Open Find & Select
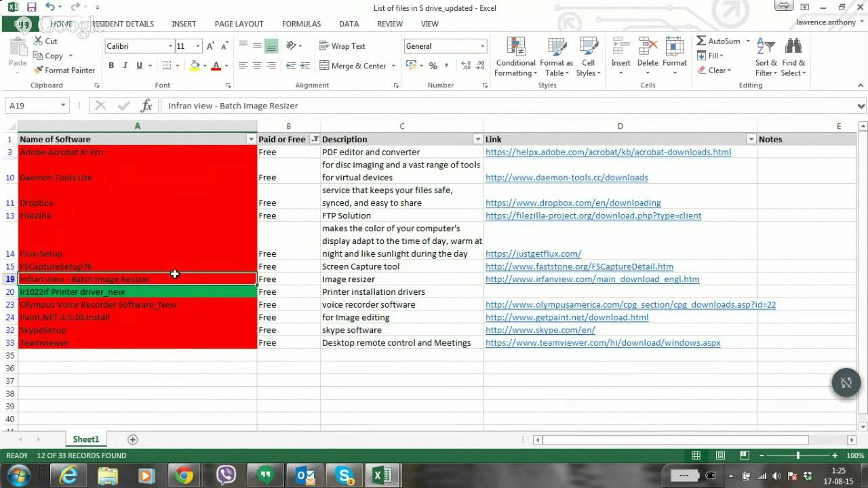 coord(793,57)
